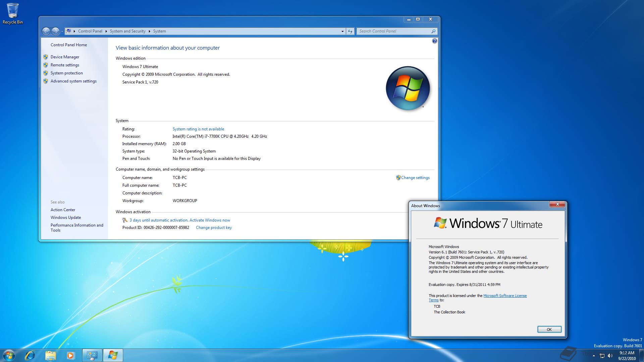644x362 pixels.
Task: Switch to About Windows taskbar button
Action: click(113, 355)
